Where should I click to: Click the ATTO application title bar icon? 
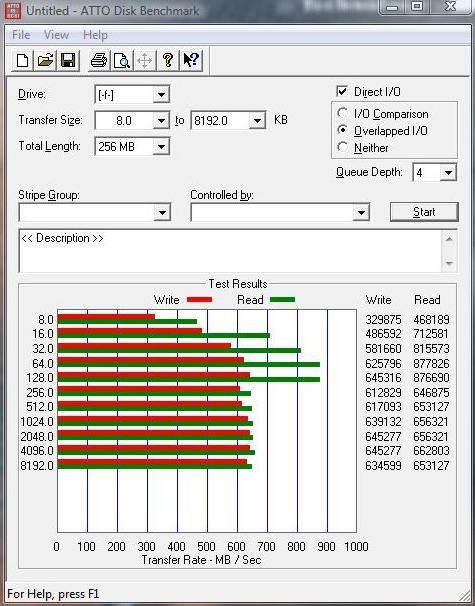(13, 10)
